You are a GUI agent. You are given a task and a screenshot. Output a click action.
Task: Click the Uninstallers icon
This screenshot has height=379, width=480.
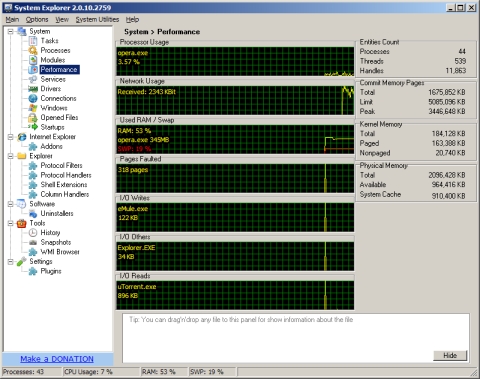(33, 214)
